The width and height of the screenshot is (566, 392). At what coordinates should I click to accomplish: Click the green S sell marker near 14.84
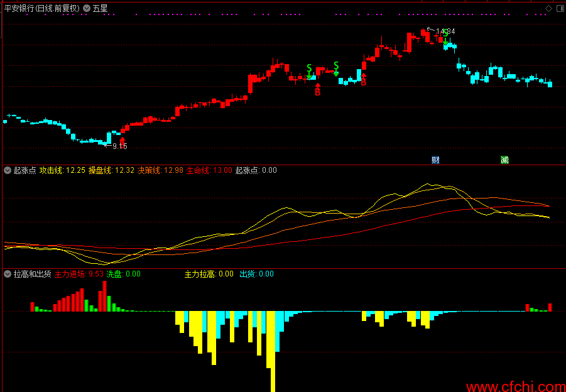445,37
